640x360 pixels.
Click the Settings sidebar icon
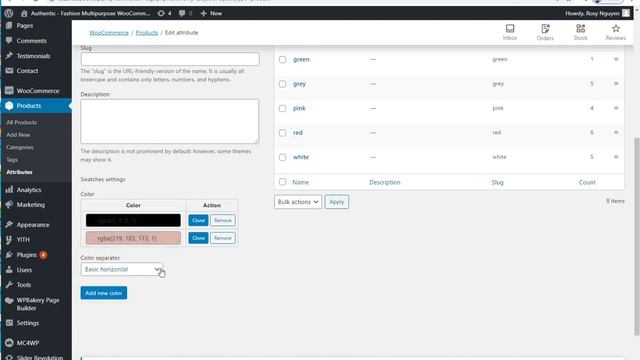(x=9, y=323)
